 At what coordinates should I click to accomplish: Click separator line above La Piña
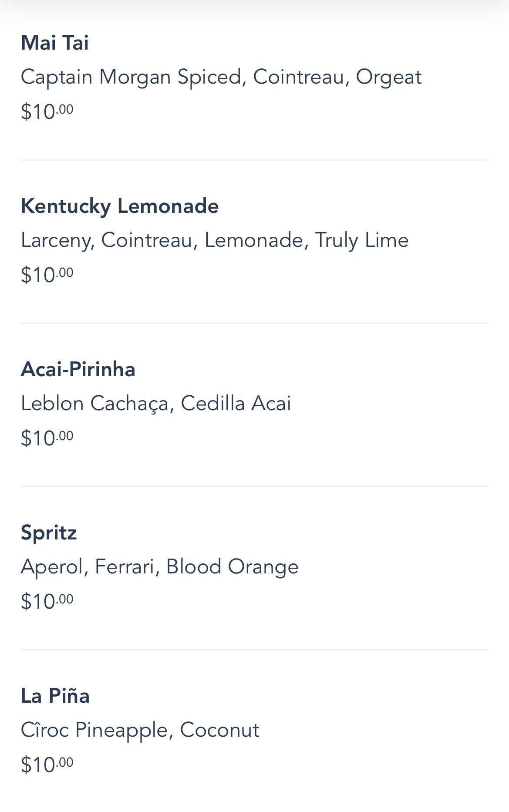[254, 650]
